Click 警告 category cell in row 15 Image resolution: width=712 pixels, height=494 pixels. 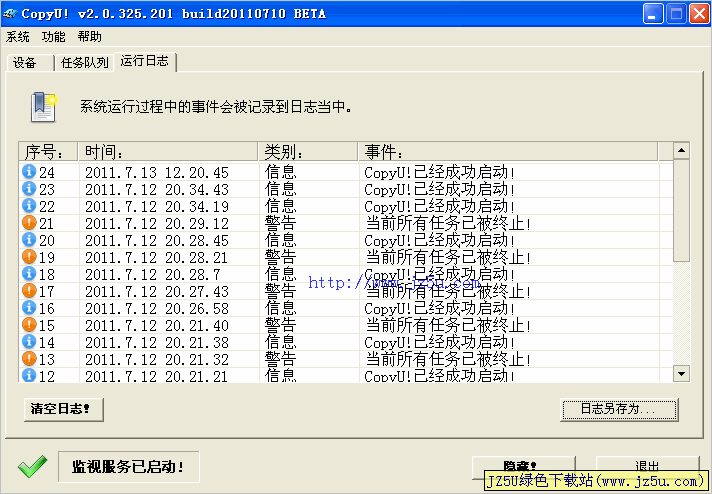click(x=281, y=325)
